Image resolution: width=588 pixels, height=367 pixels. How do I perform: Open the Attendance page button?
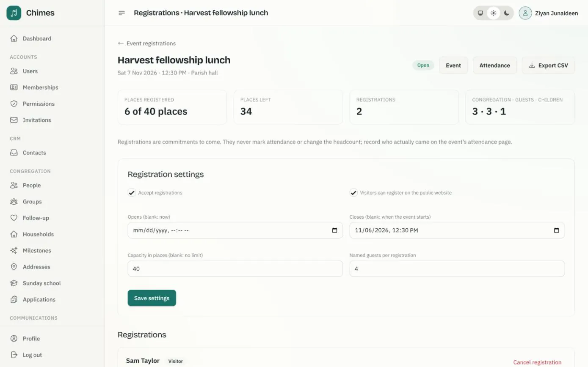coord(494,66)
